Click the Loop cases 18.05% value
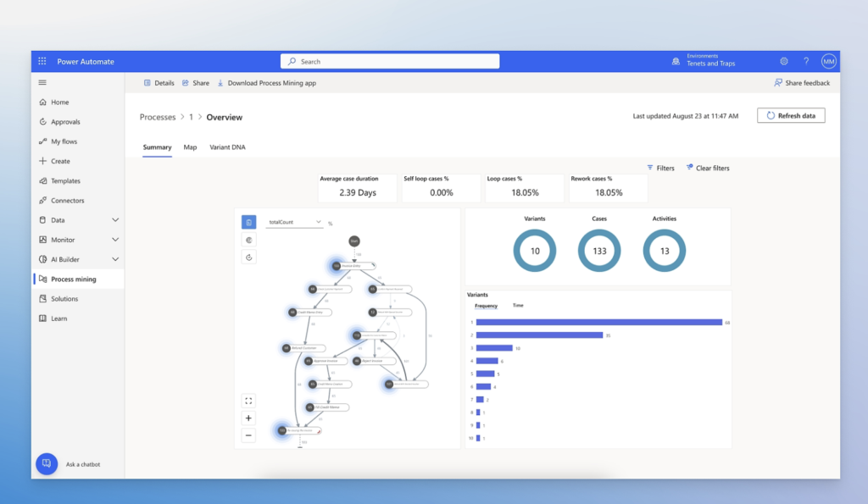Screen dimensions: 868x504 [525, 192]
